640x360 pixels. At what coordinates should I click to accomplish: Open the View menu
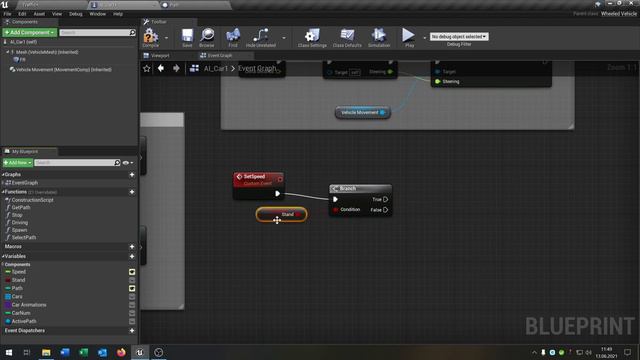coord(57,14)
